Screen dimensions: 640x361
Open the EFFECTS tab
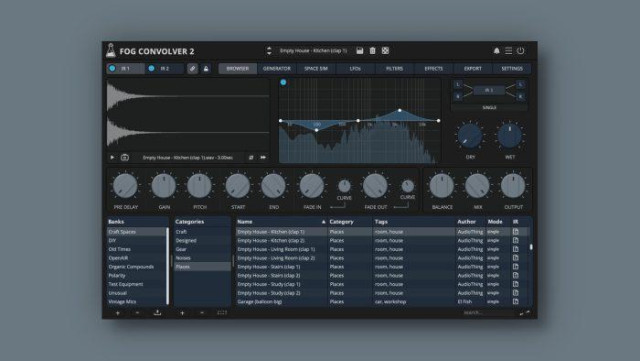433,69
